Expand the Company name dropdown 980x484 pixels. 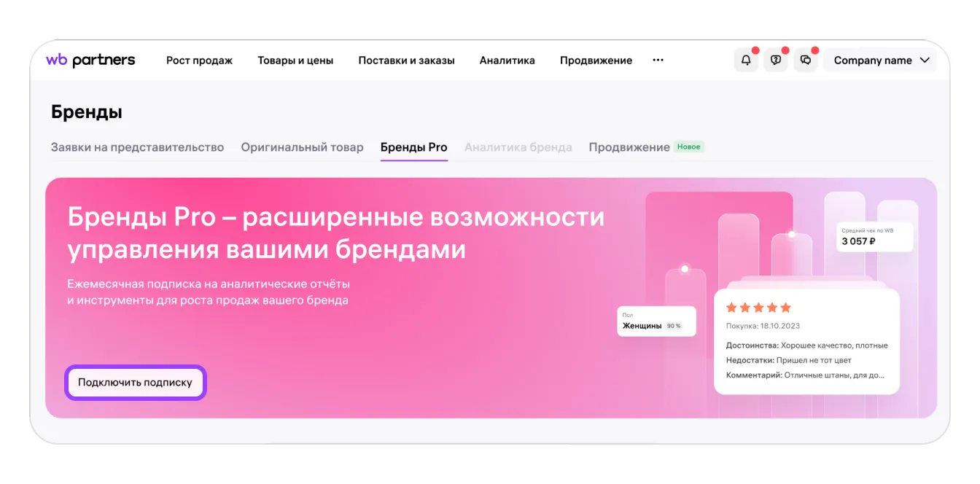click(881, 60)
